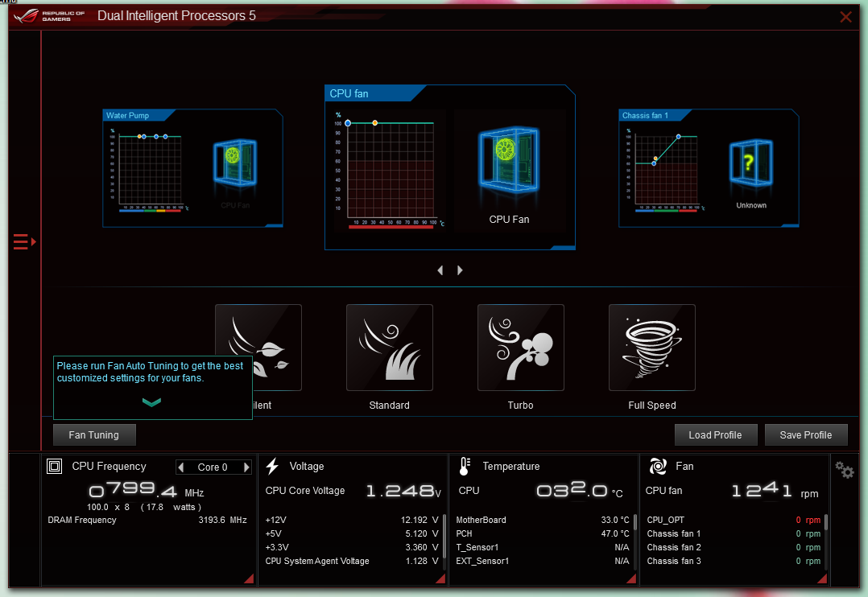
Task: Expand the Voltage panel corner triangle
Action: click(x=440, y=578)
